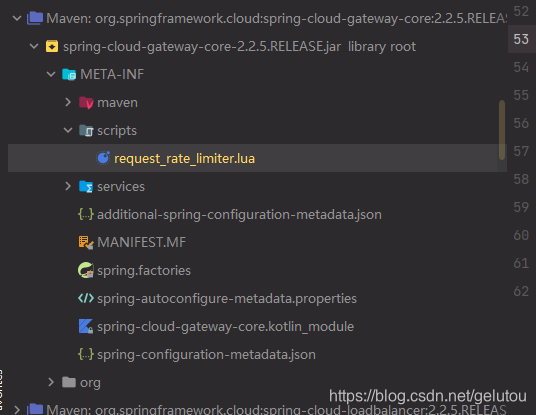Screen dimensions: 536x415
Task: Select the maven folder label
Action: click(118, 103)
